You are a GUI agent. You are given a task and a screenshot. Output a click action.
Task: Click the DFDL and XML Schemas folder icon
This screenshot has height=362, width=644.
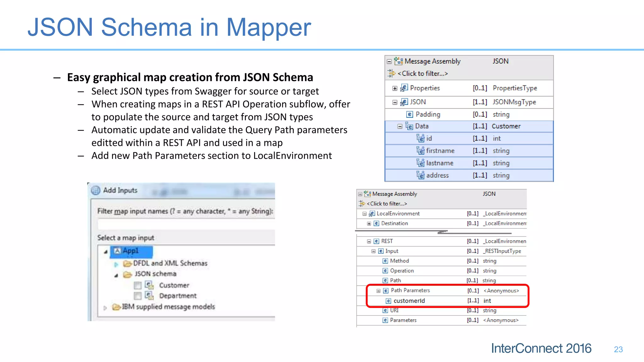[x=127, y=263]
